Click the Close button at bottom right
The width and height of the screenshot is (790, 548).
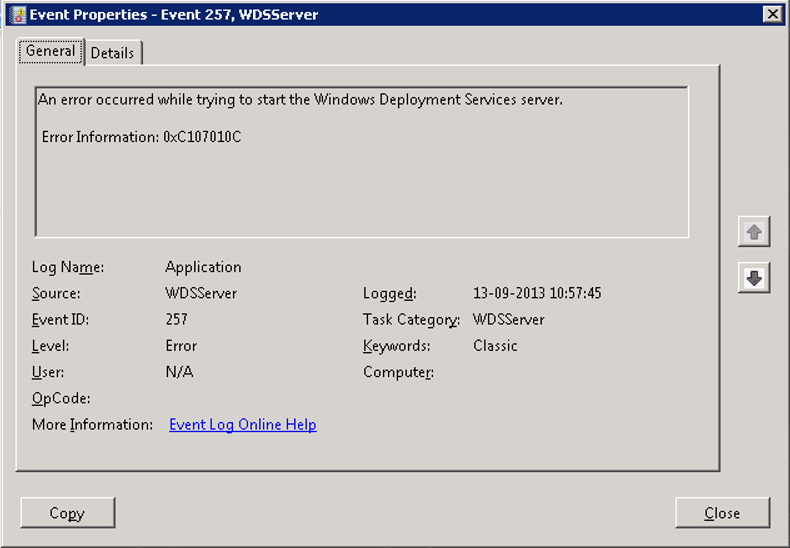(x=722, y=513)
